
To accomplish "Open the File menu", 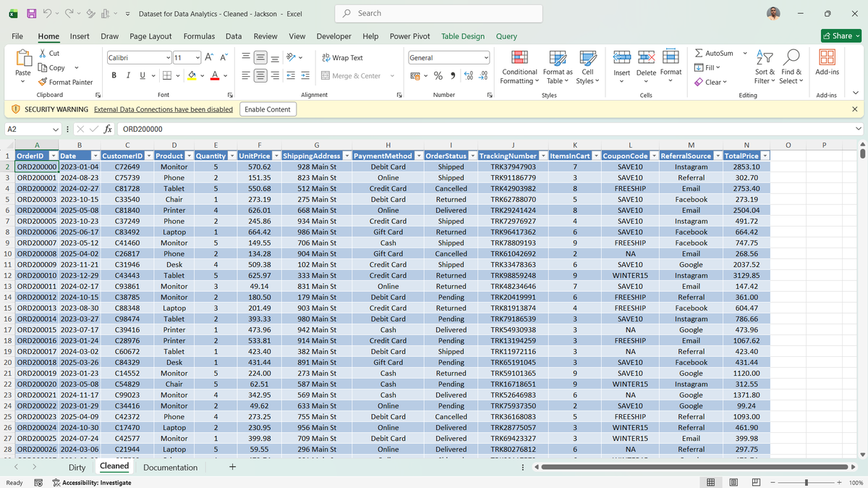I will tap(17, 36).
